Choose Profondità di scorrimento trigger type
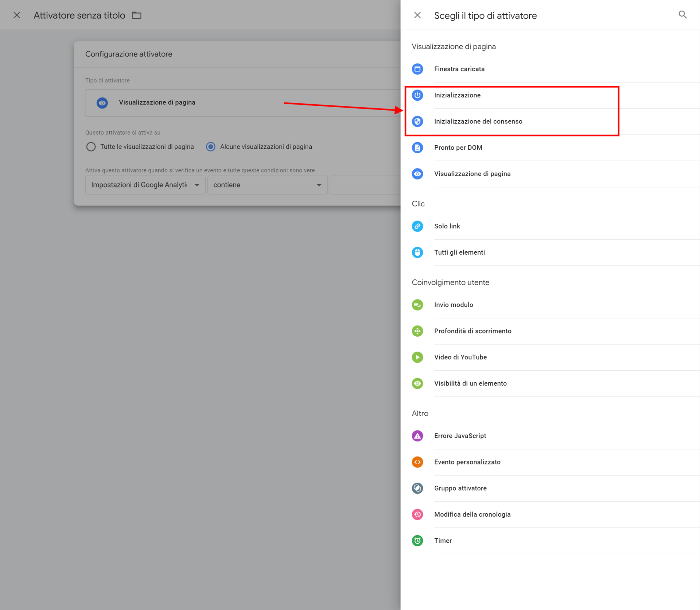Viewport: 700px width, 610px height. 472,331
